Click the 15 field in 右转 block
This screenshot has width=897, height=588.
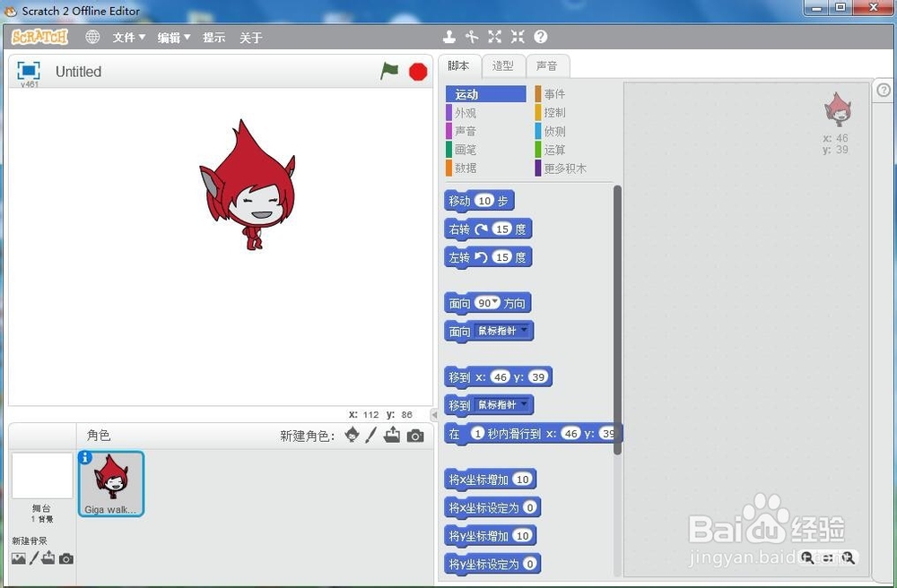tap(502, 229)
